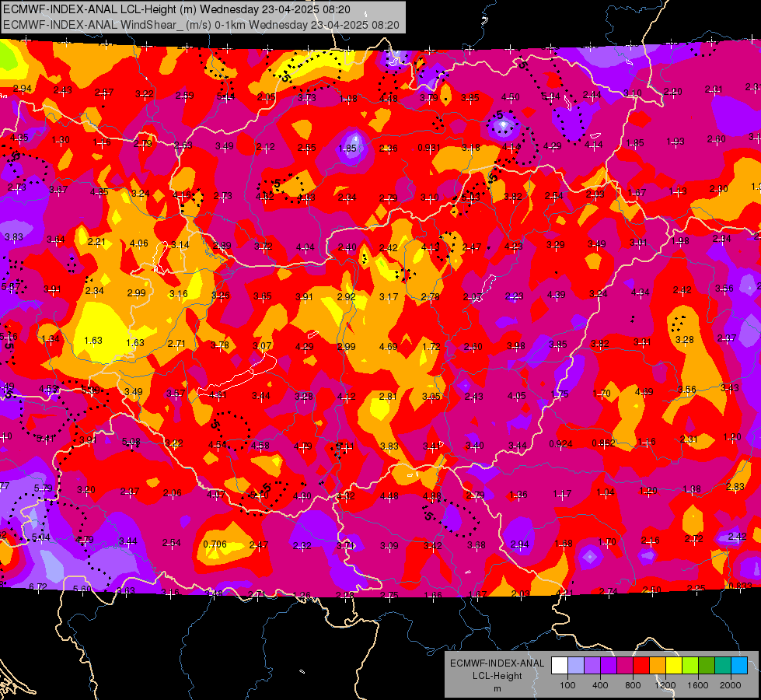Pick the yellow legend color swatch

(x=674, y=666)
